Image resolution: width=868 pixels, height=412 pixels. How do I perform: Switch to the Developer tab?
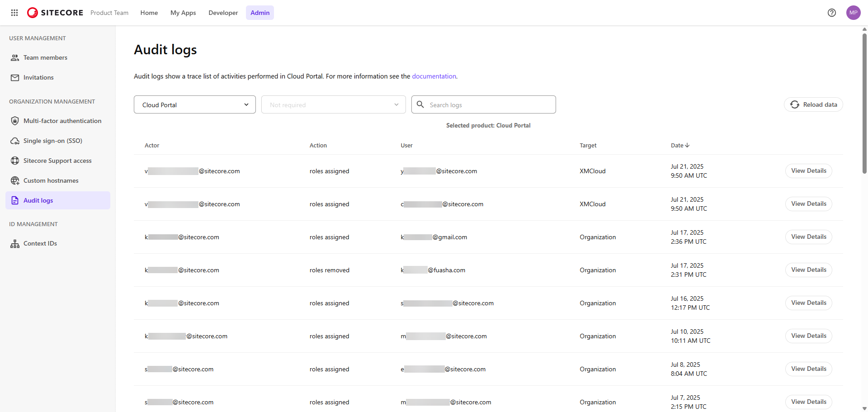coord(223,13)
